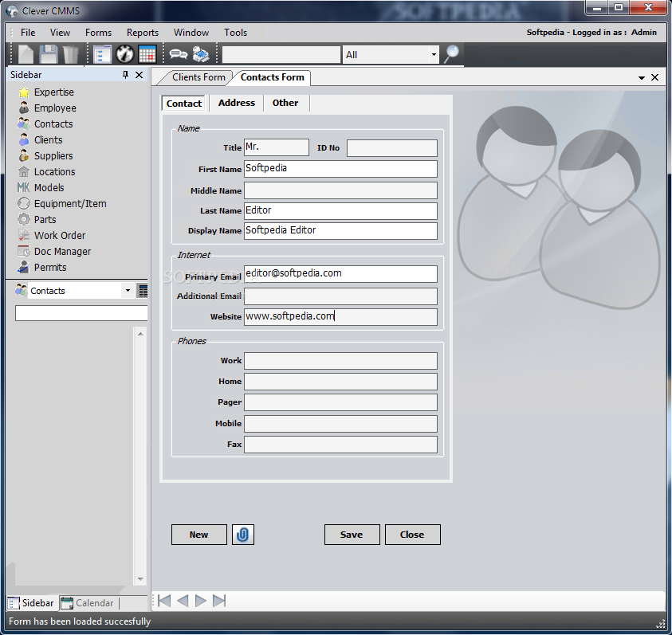Open the Tools menu
The image size is (672, 635).
(x=235, y=33)
